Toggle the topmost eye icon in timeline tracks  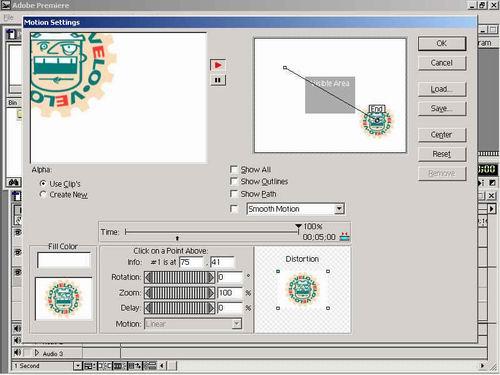pyautogui.click(x=18, y=232)
